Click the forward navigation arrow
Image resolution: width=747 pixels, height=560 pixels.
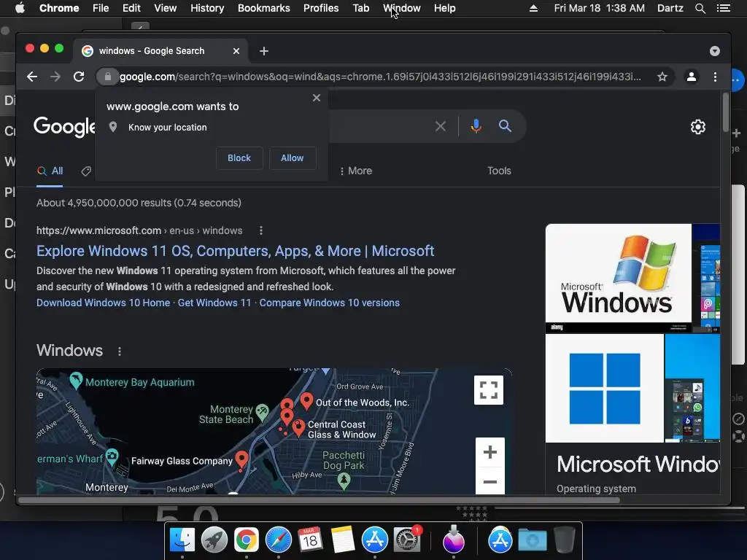click(x=55, y=77)
